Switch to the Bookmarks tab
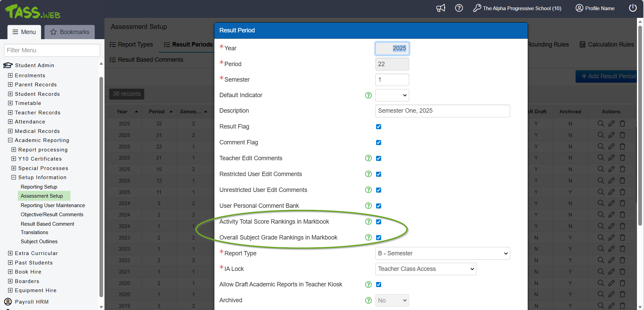Screen dimensions: 644x310 point(69,32)
